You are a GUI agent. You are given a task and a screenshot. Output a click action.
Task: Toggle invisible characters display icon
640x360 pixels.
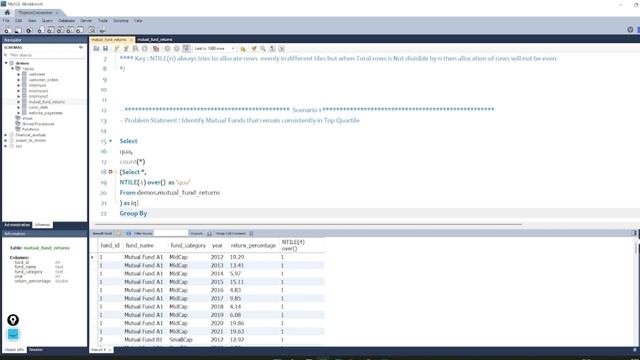272,49
